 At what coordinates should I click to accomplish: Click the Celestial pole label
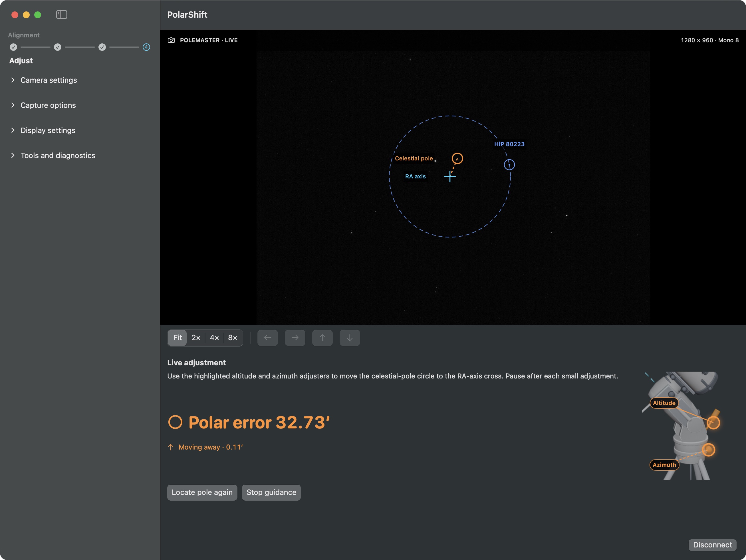click(x=414, y=158)
